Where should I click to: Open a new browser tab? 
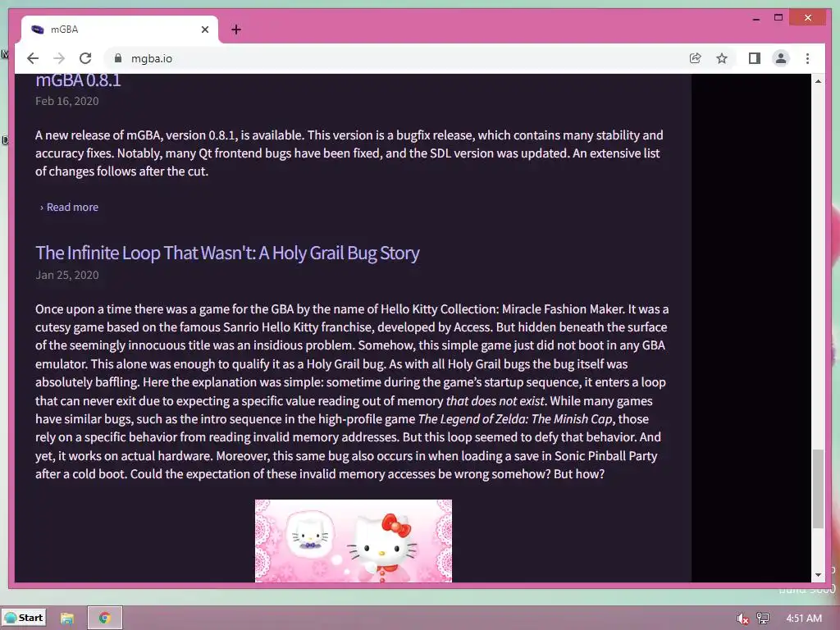pos(236,30)
